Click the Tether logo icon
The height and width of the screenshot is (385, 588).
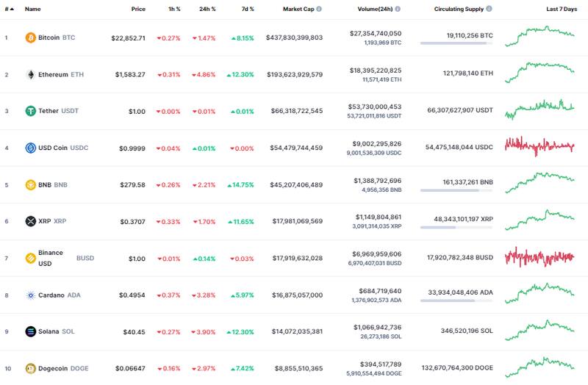31,111
